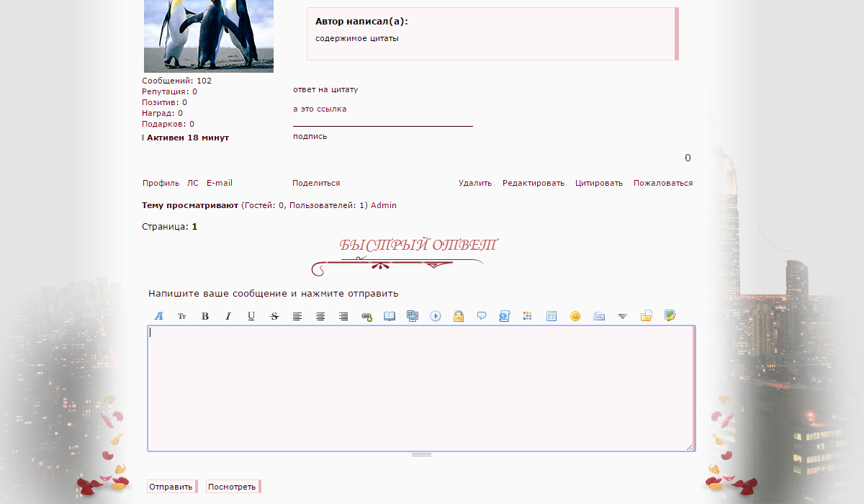Align text to the right
This screenshot has width=864, height=504.
point(343,316)
